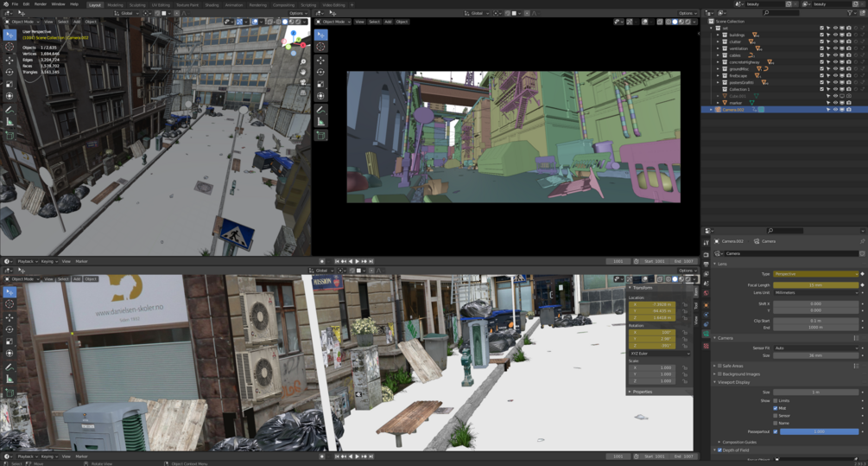Open the Object properties tab
The image size is (868, 466).
[706, 305]
